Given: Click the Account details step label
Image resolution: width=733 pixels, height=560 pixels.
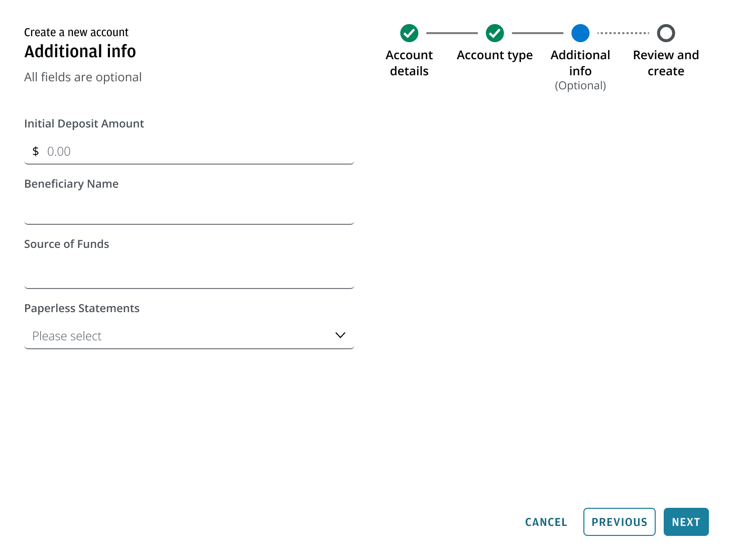Looking at the screenshot, I should click(409, 63).
